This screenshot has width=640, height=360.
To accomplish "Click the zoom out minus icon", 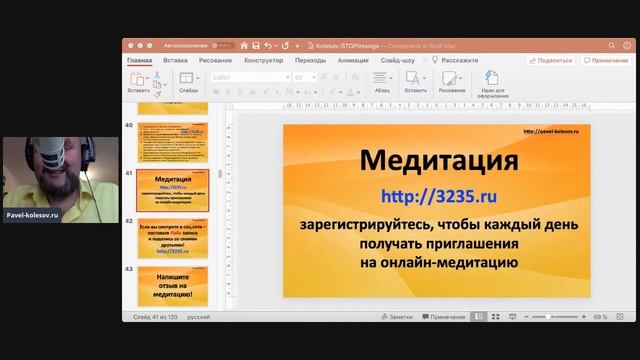I will click(526, 317).
